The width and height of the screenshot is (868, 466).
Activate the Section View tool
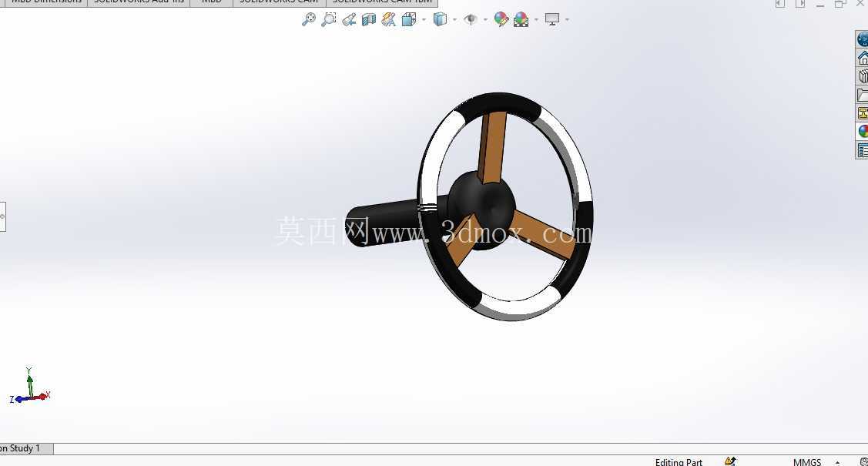[369, 20]
